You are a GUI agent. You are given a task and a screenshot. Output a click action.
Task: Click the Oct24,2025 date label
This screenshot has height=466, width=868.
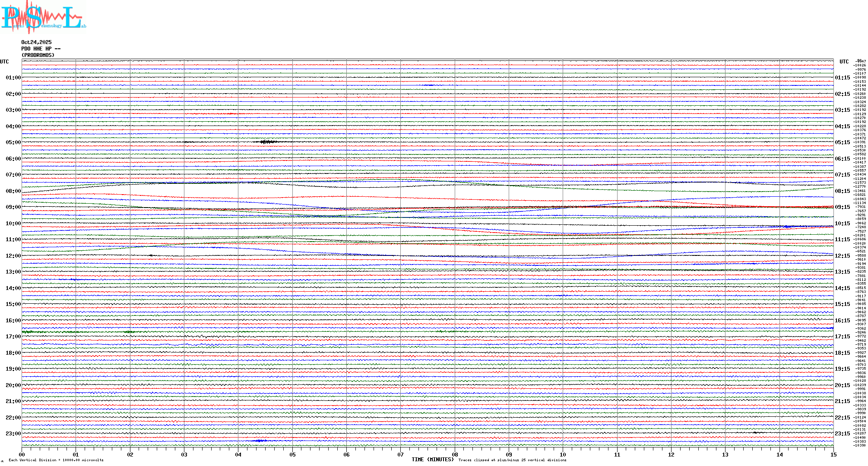[36, 42]
